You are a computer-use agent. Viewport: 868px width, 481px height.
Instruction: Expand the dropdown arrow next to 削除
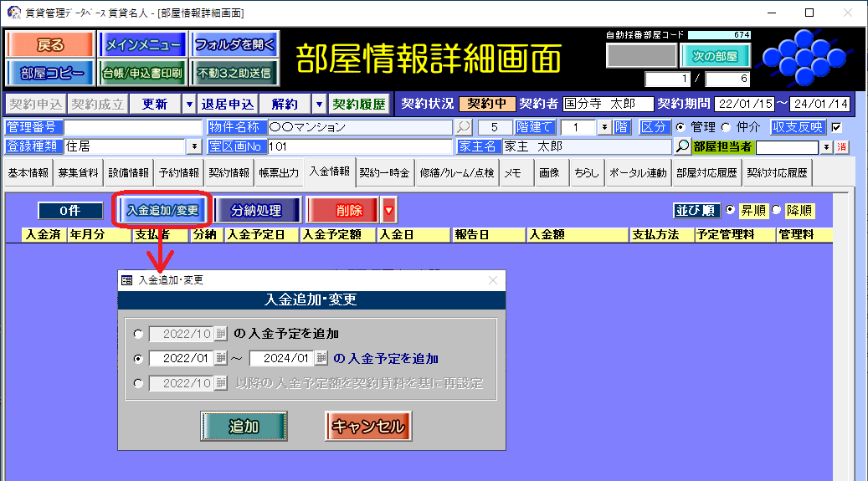tap(388, 211)
